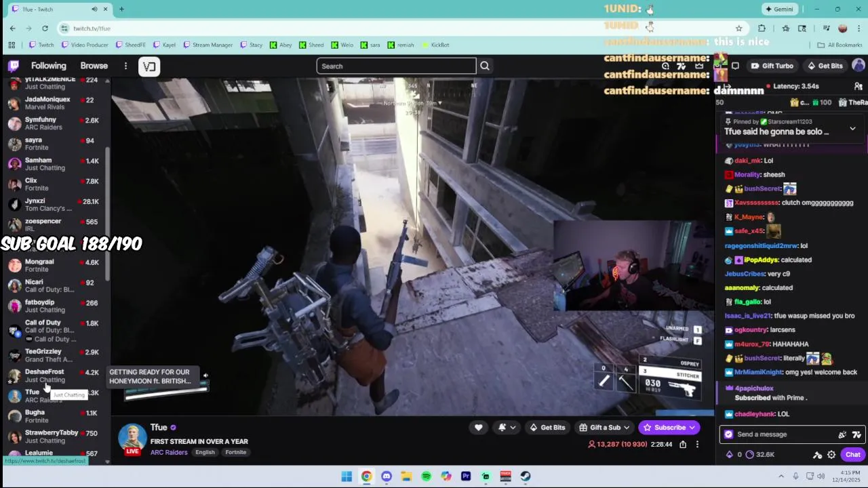Open the notification bell dropdown
868x488 pixels.
(x=505, y=427)
